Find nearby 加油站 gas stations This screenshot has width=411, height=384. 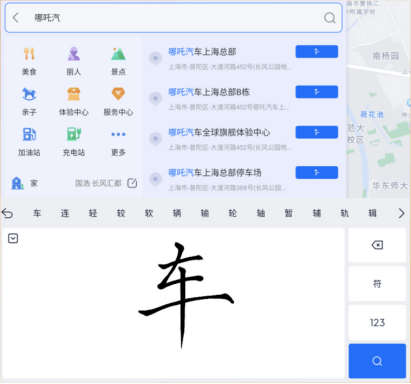coord(29,142)
